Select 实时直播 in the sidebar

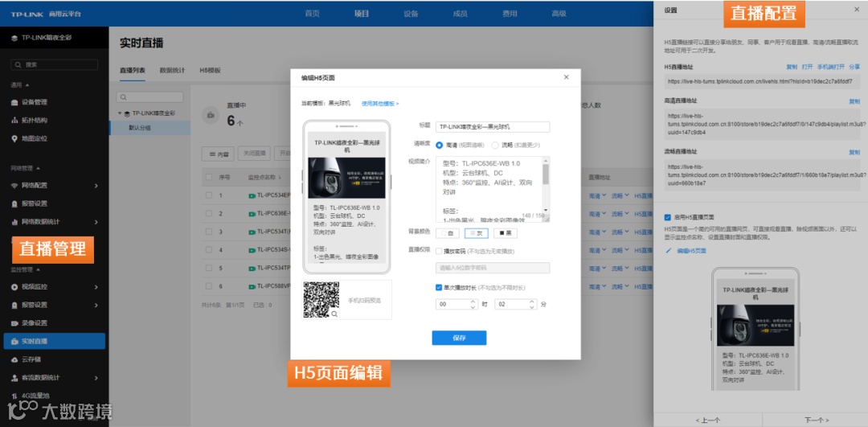click(55, 341)
